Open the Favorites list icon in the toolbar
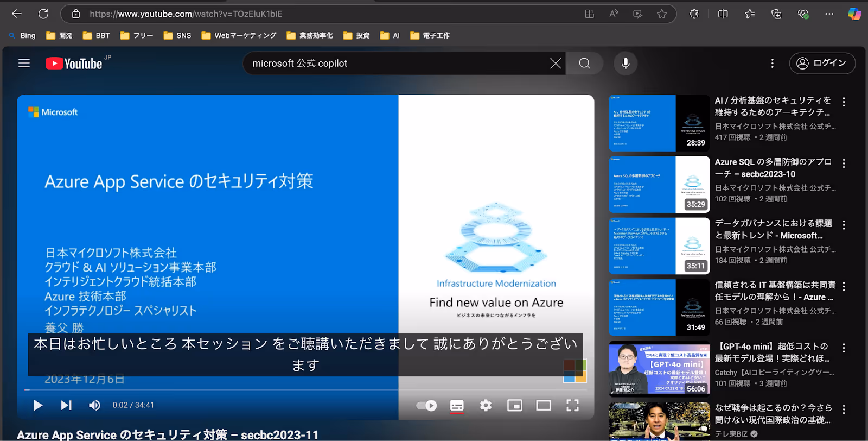This screenshot has height=441, width=868. coord(750,14)
